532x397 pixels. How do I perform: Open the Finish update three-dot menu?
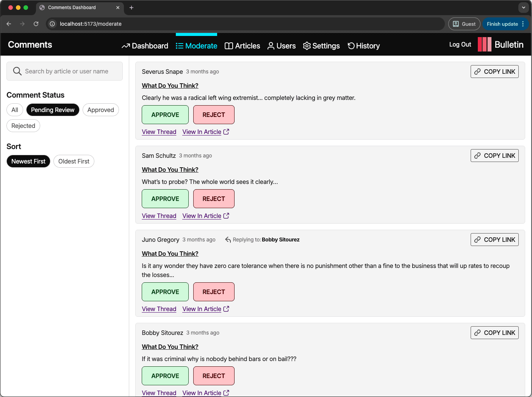[x=523, y=24]
